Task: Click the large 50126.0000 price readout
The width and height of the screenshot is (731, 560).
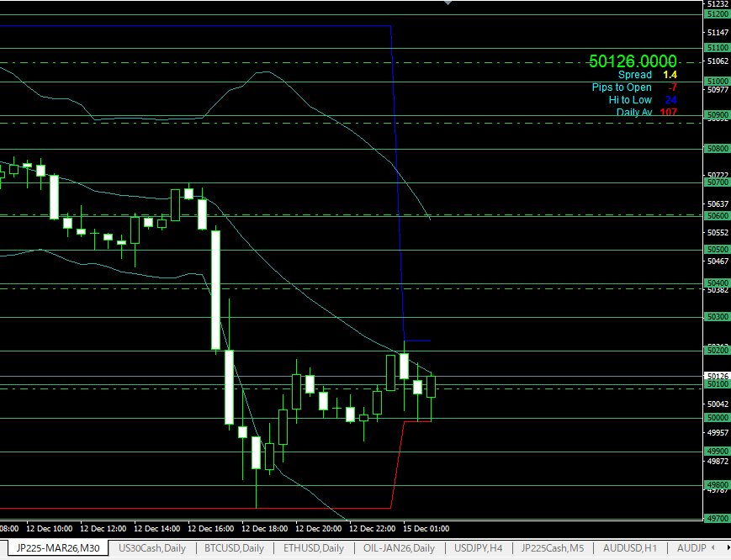Action: [x=633, y=61]
